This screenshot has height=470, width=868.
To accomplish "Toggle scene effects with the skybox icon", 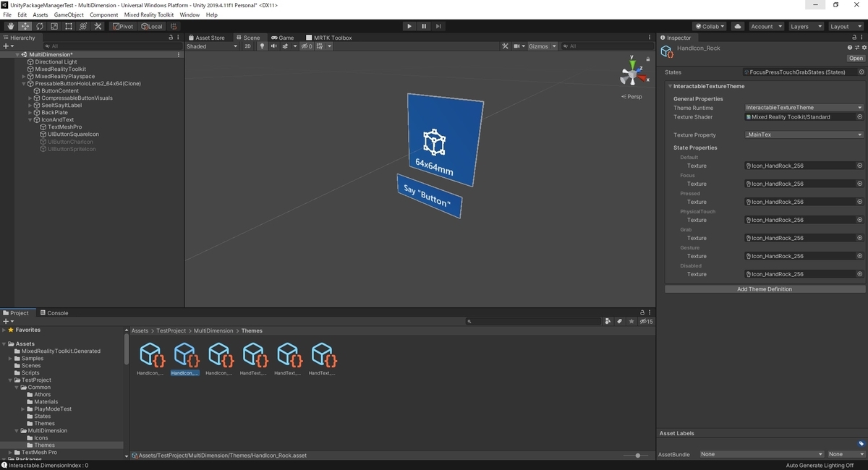I will point(285,46).
